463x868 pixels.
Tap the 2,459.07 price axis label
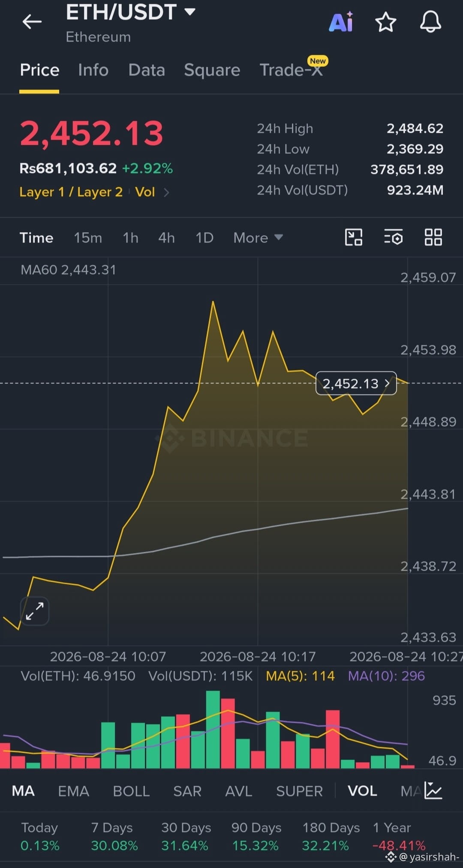click(x=428, y=278)
